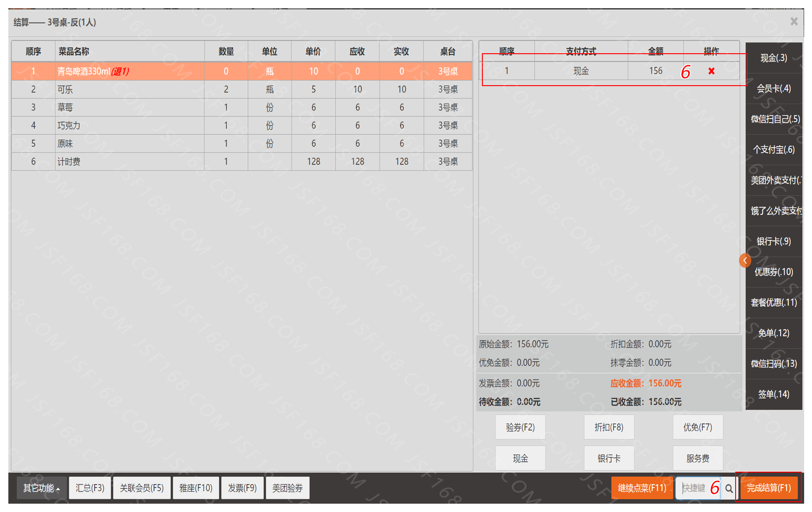Click the 实收 column header
Screen dimensions: 812x512
[401, 51]
